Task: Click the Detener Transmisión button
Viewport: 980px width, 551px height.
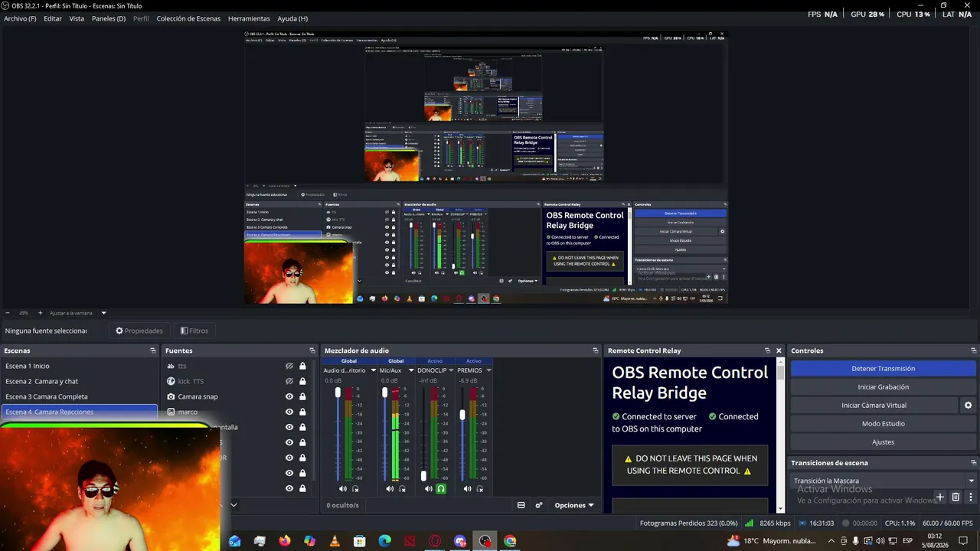Action: point(884,369)
